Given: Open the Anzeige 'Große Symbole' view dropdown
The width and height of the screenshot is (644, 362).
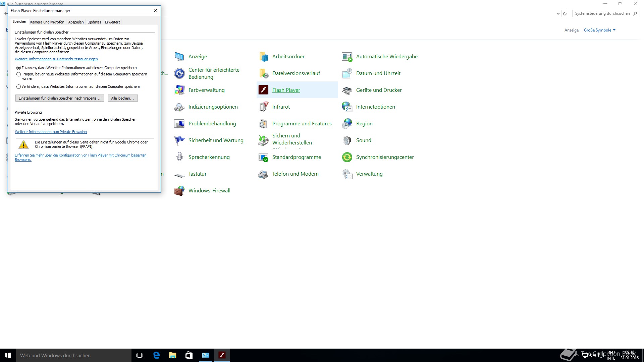Looking at the screenshot, I should click(x=600, y=30).
